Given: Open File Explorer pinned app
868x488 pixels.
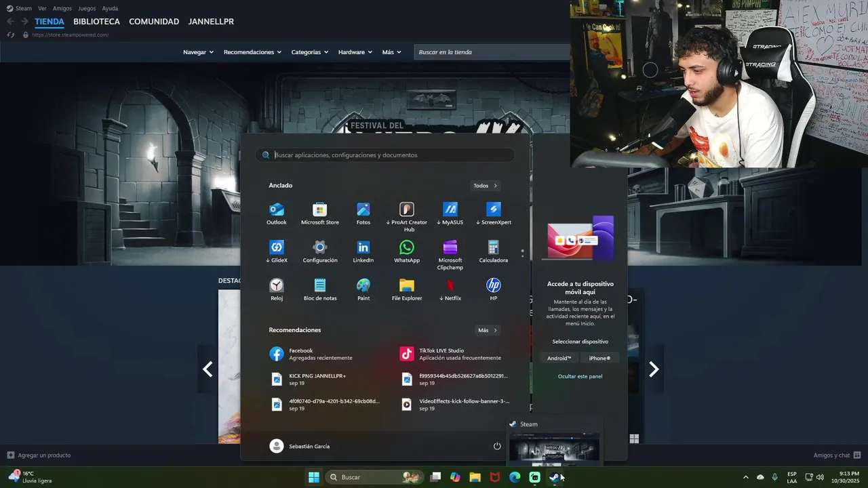Looking at the screenshot, I should [x=407, y=289].
